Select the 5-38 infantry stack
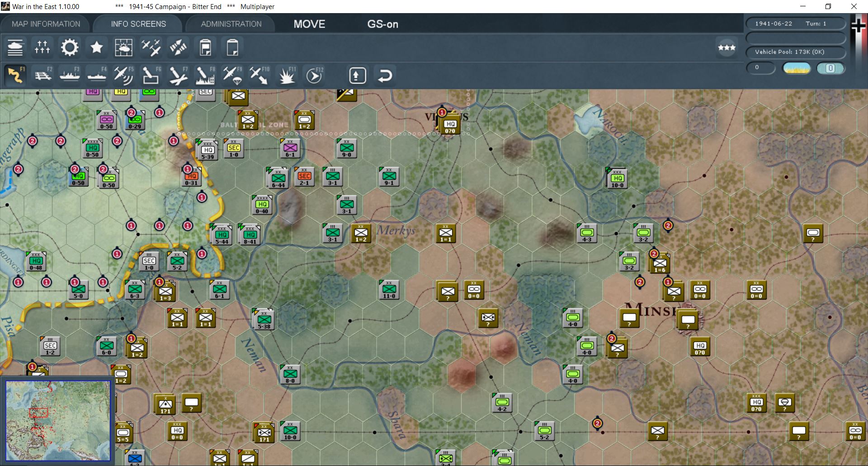Viewport: 868px width, 466px height. (264, 319)
